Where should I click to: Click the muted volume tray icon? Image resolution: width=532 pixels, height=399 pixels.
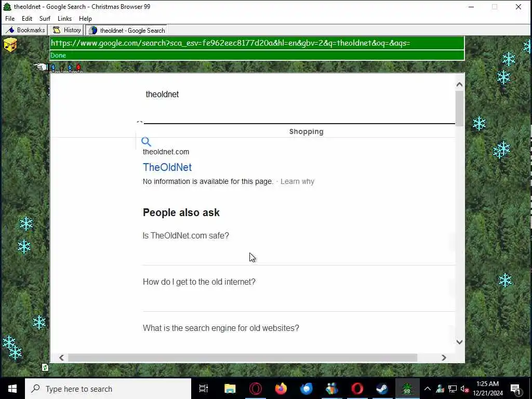[464, 389]
